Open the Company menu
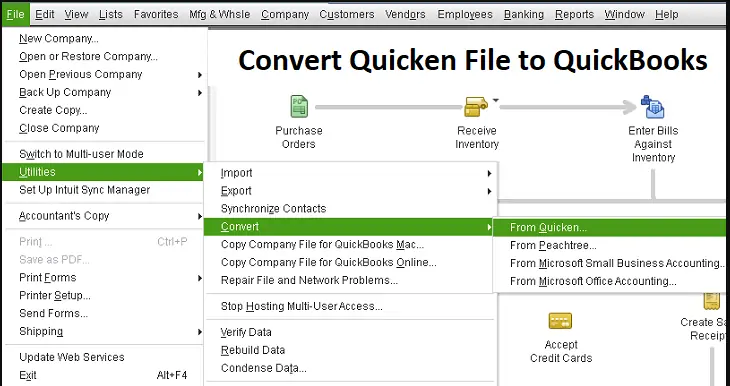Viewport: 730px width, 386px height. coord(285,14)
